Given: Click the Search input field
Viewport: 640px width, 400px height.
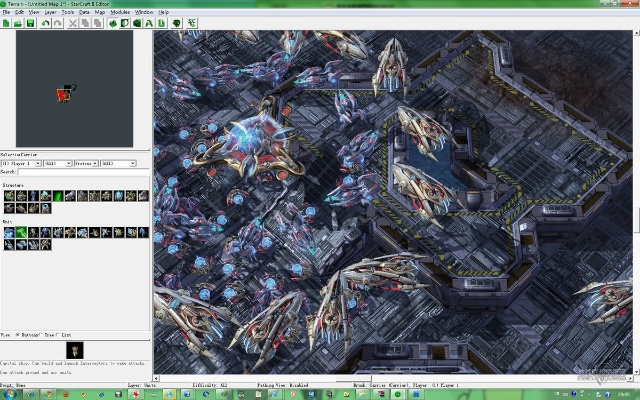Looking at the screenshot, I should tap(85, 172).
